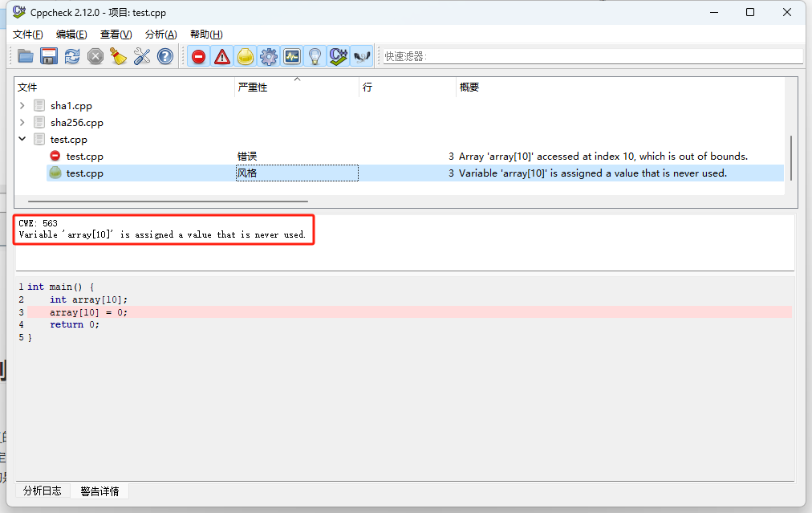This screenshot has height=513, width=812.
Task: Minimize the Cppcheck window
Action: coord(714,12)
